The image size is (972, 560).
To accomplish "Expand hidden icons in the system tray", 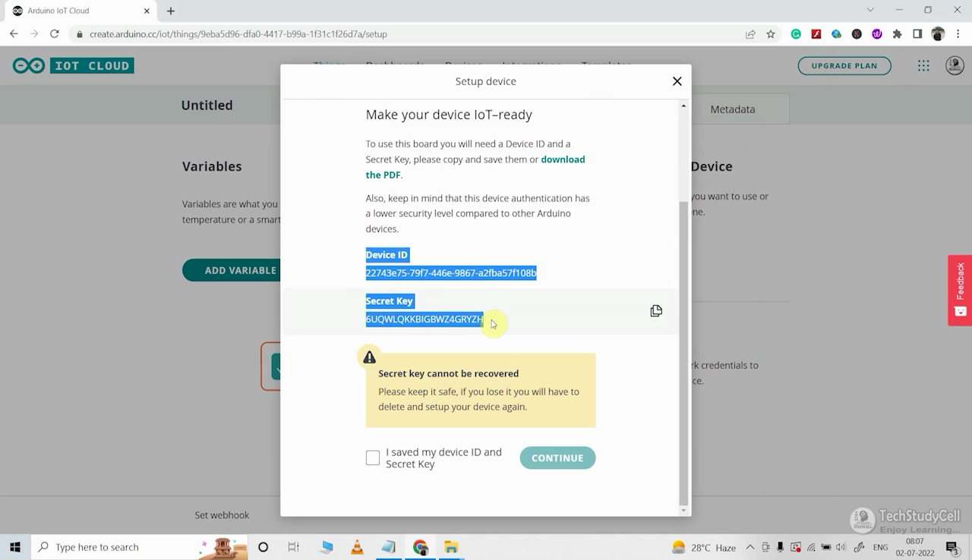I will coord(750,546).
